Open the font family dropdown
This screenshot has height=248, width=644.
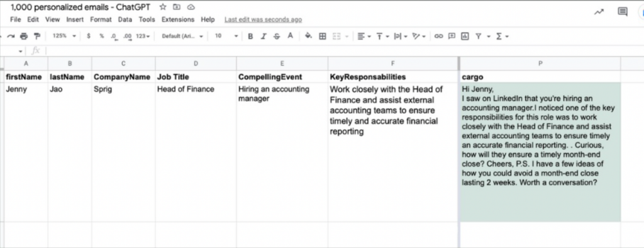[x=182, y=36]
